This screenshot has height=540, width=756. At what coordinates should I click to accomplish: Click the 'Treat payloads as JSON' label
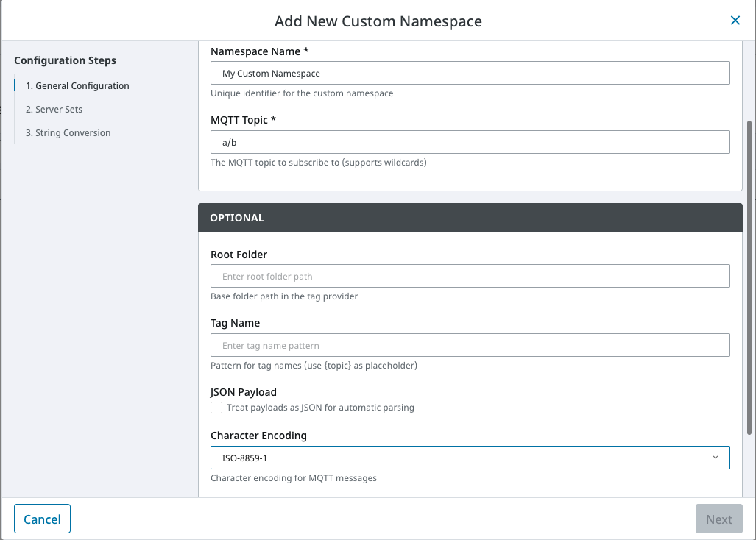pos(320,408)
